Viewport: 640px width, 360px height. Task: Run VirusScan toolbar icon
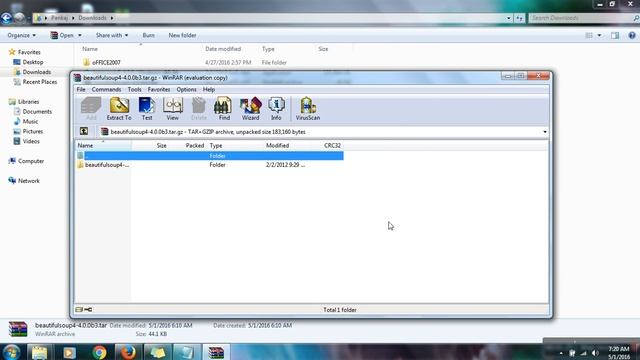[x=308, y=109]
